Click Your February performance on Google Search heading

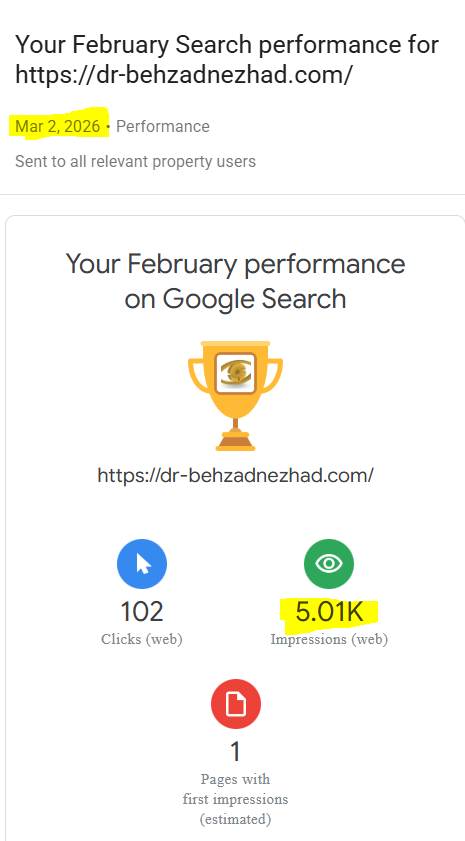235,281
